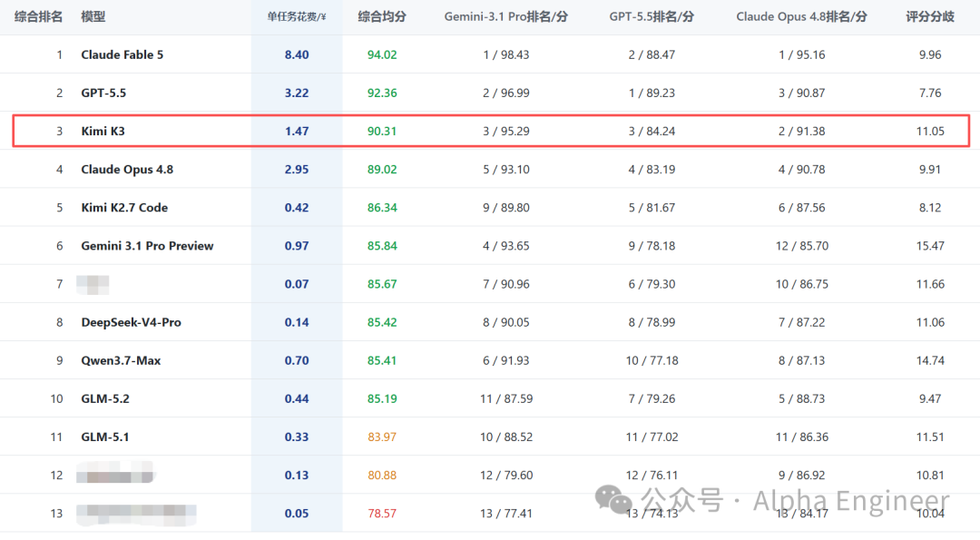Open the Claude Fable 5 model name
The height and width of the screenshot is (540, 980).
tap(122, 55)
